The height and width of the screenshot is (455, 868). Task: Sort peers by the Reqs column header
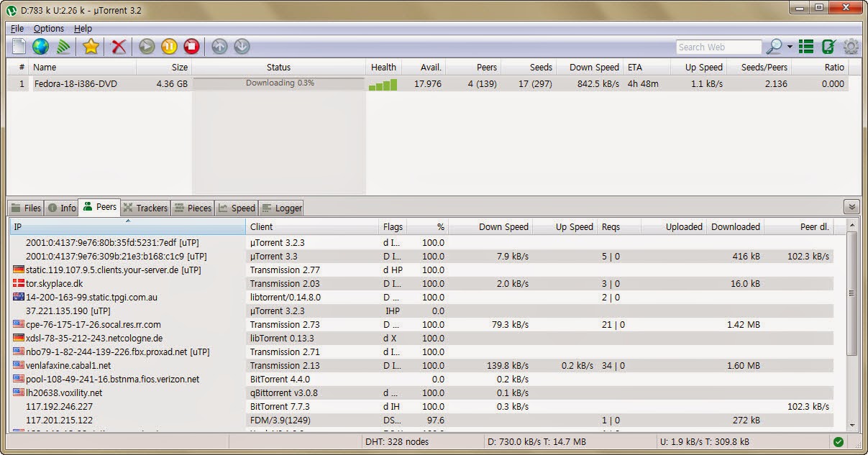tap(618, 226)
